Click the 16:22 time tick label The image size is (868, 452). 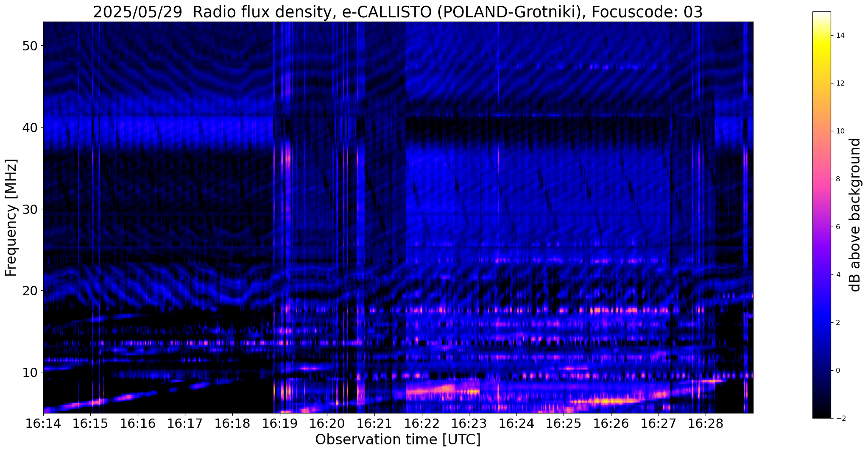[x=421, y=424]
